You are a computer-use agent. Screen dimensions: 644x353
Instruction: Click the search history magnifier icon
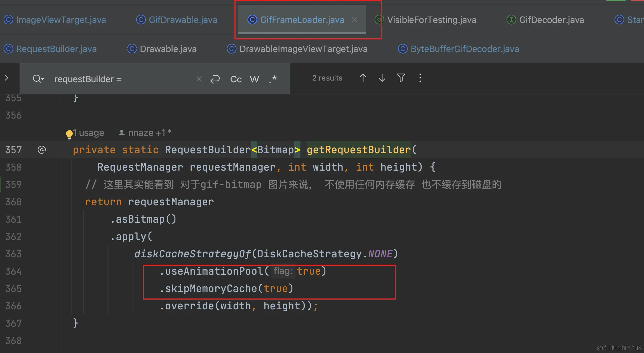[38, 79]
